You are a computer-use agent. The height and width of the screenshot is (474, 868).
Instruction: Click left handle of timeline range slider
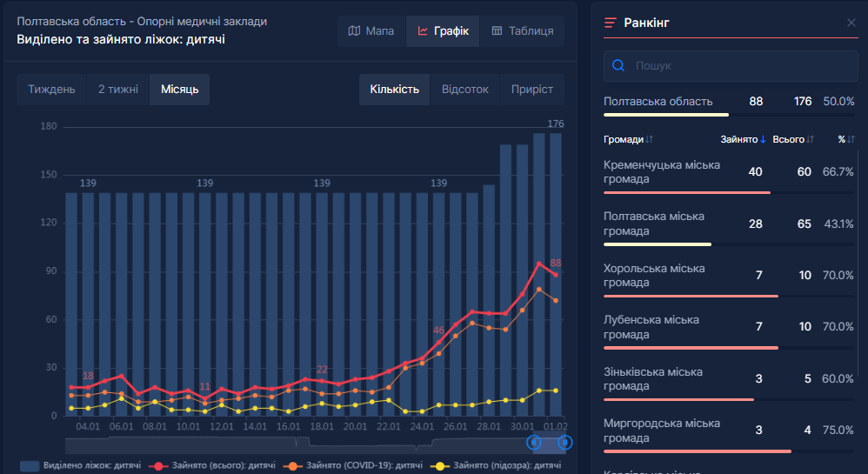click(534, 443)
